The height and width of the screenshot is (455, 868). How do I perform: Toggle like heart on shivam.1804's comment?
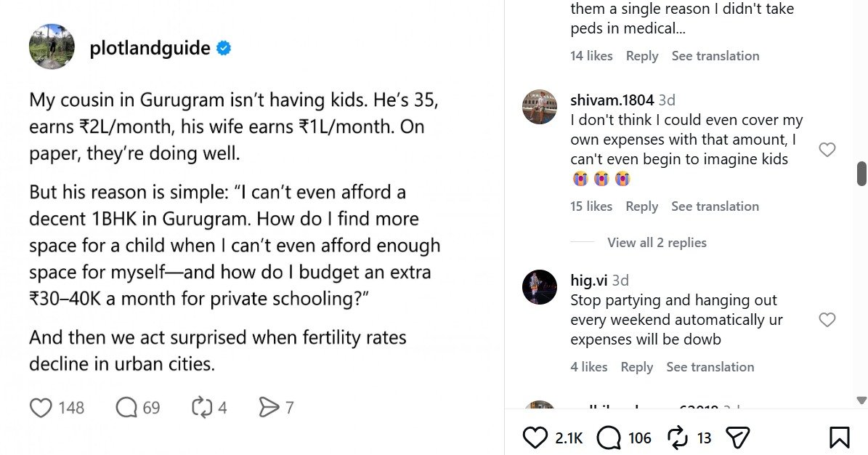click(x=827, y=150)
